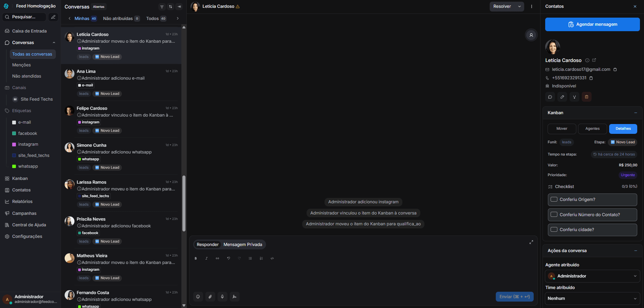
Task: Collapse the Ações da conversa section
Action: (x=636, y=251)
